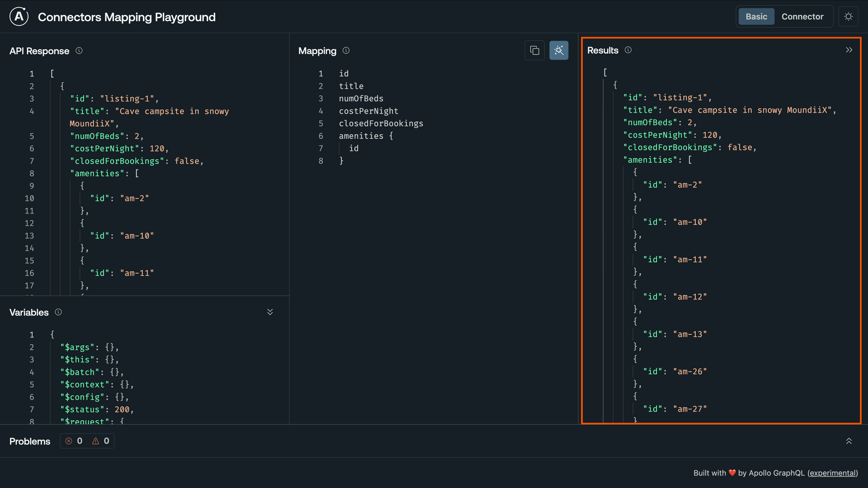Collapse the Variables panel using double chevron
The height and width of the screenshot is (488, 868).
tap(270, 312)
